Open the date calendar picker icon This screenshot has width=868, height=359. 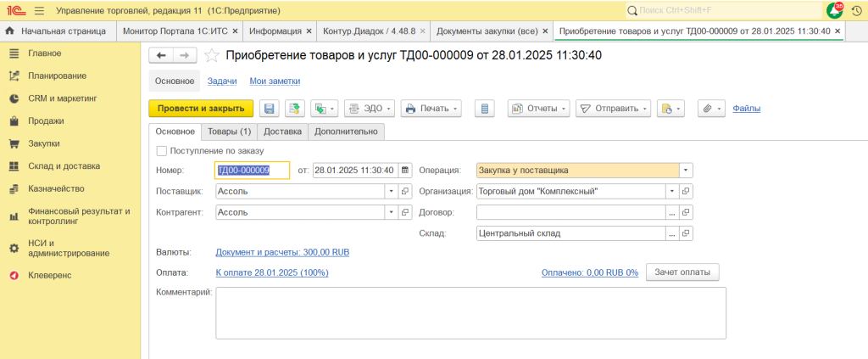tap(405, 170)
